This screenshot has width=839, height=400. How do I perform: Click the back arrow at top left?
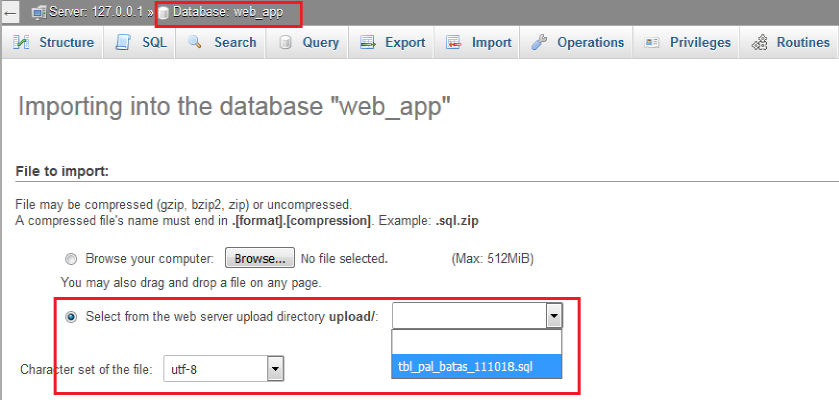pyautogui.click(x=9, y=12)
